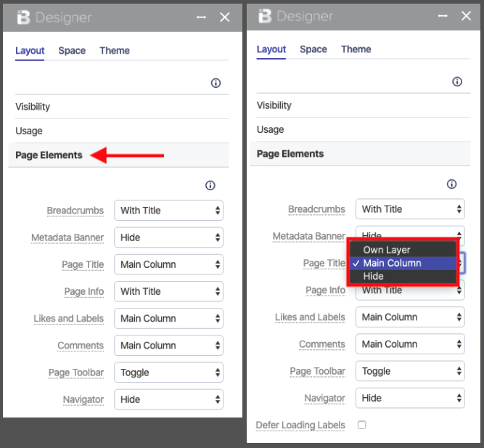The width and height of the screenshot is (484, 448).
Task: Click the top info icon in the left Designer panel
Action: click(x=216, y=83)
